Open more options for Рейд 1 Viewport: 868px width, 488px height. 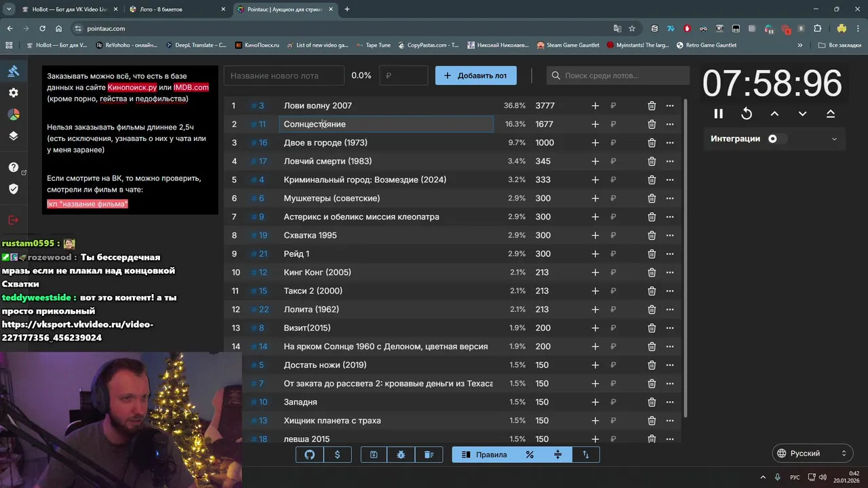tap(670, 253)
